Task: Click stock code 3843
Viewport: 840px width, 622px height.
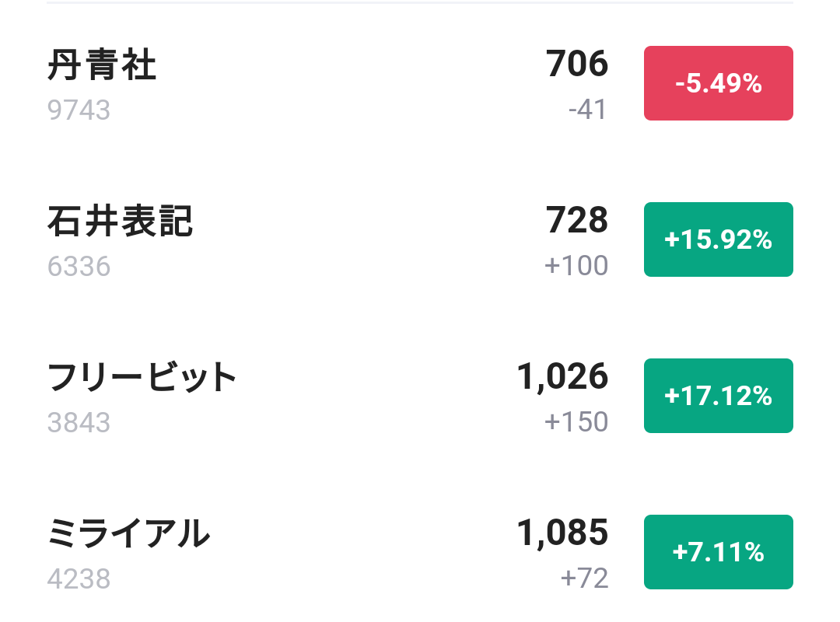Action: [x=79, y=423]
